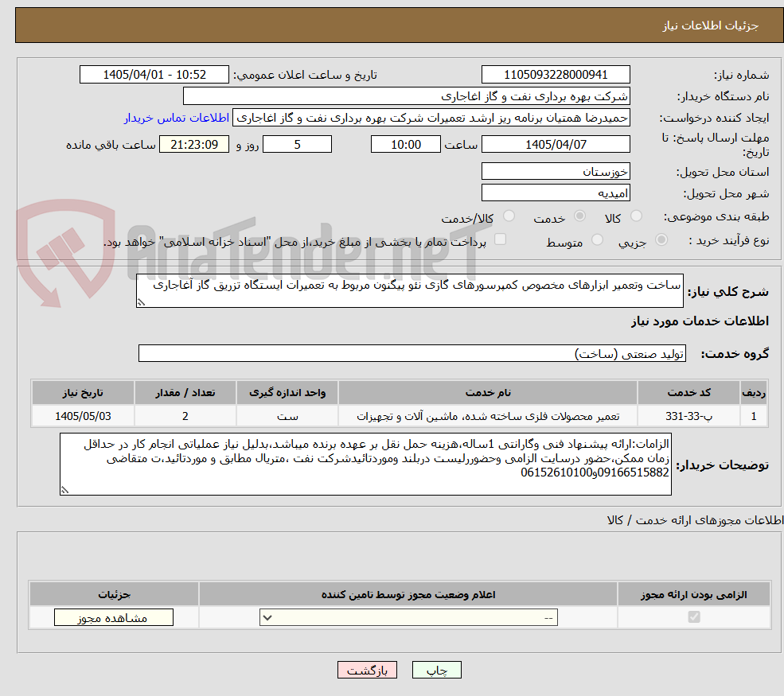This screenshot has height=696, width=784.
Task: Toggle the mandatory license checkbox
Action: [x=693, y=617]
